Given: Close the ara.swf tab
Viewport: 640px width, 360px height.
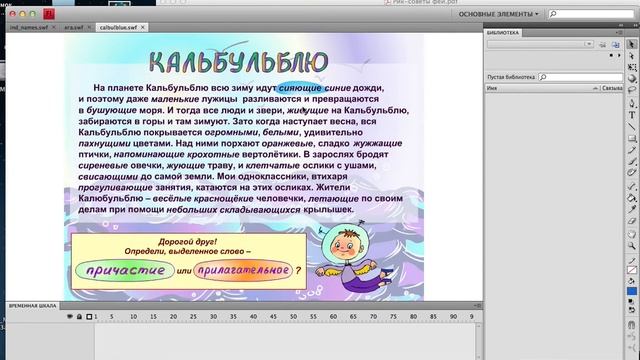Looking at the screenshot, I should (x=89, y=27).
